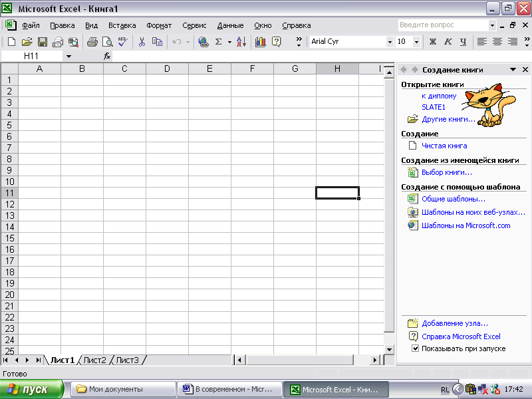Click the Другие книги... link
Screen dimensions: 532x399
pos(448,119)
